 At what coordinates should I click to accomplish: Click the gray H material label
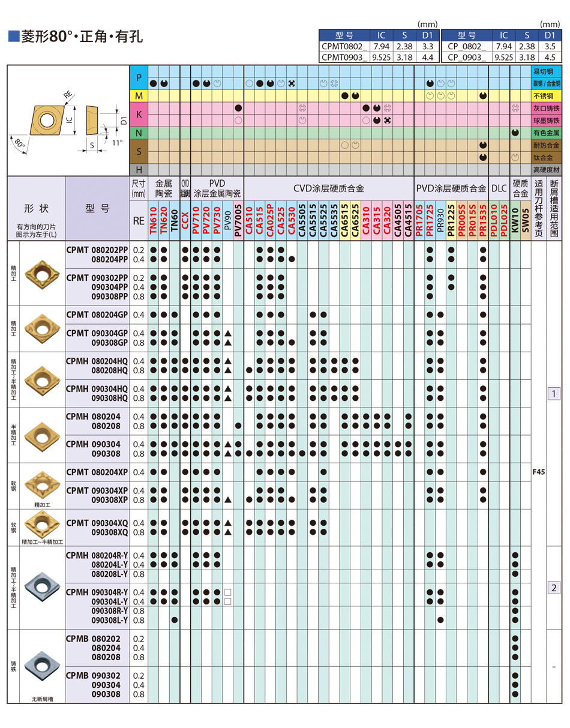[x=139, y=170]
